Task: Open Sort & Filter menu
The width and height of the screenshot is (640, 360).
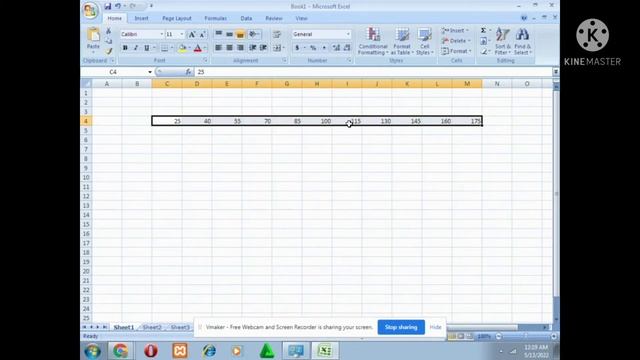Action: coord(502,41)
